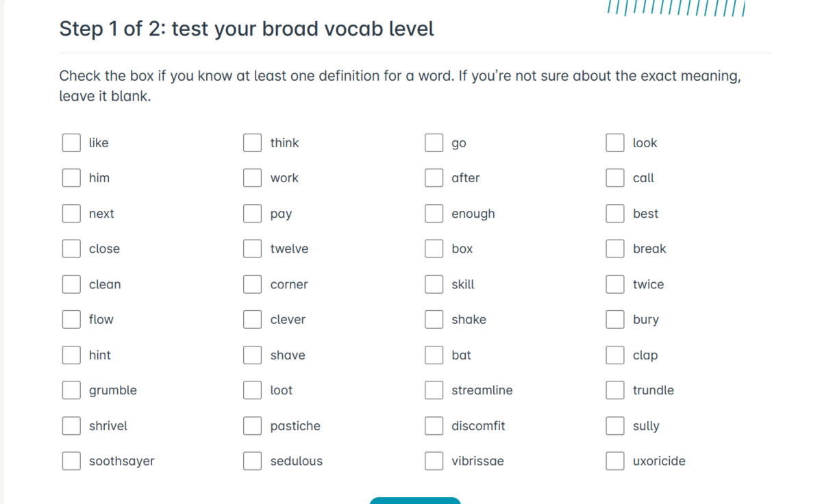Check the 'soothsayer' checkbox
The image size is (822, 504).
(x=71, y=461)
